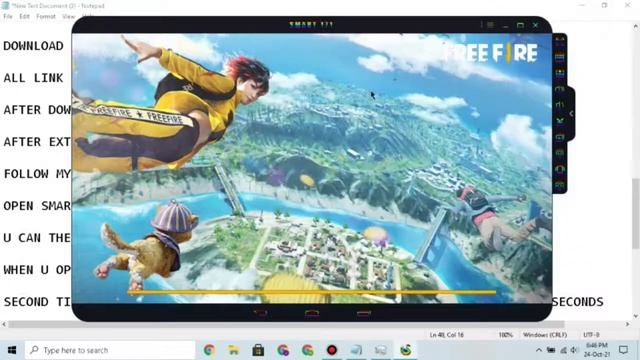Click the horizontal scrollbar thumb in Notepad
The height and width of the screenshot is (360, 640).
[287, 324]
